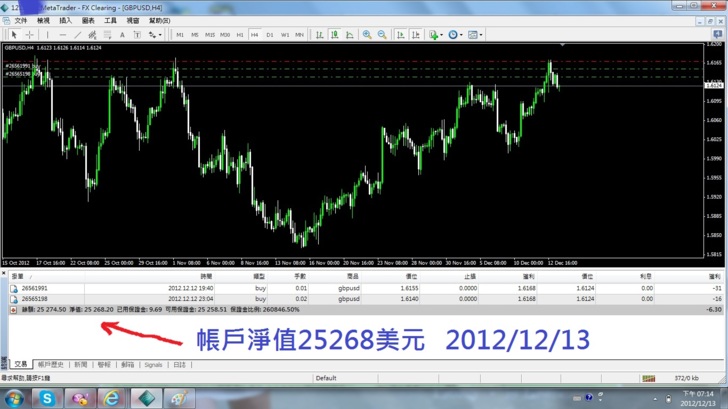The width and height of the screenshot is (728, 409).
Task: Toggle the M15 timeframe button
Action: tap(209, 34)
